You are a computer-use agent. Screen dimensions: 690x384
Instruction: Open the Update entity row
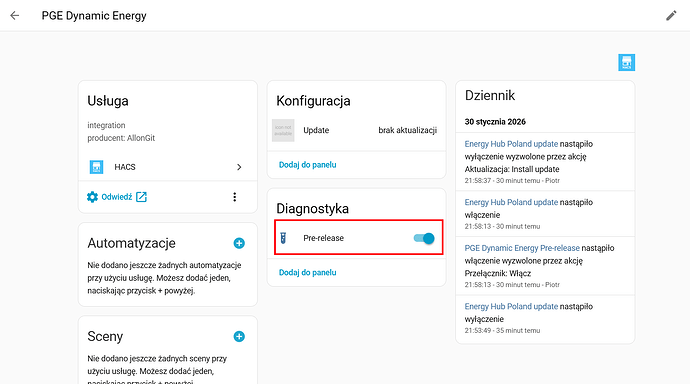356,130
